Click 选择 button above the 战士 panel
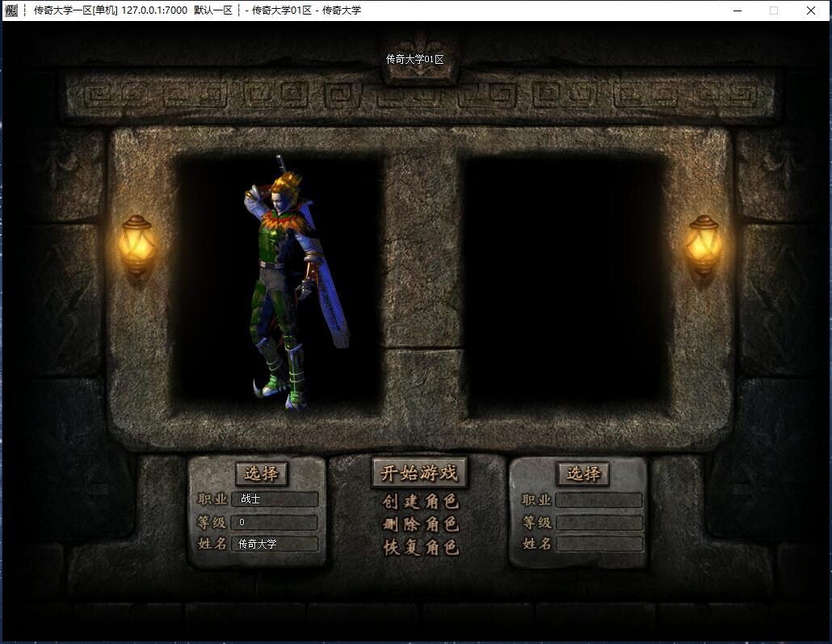 pos(261,473)
